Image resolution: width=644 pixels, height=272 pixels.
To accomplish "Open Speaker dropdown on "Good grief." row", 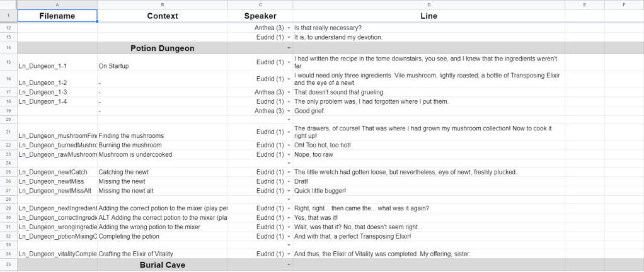I will pos(289,111).
